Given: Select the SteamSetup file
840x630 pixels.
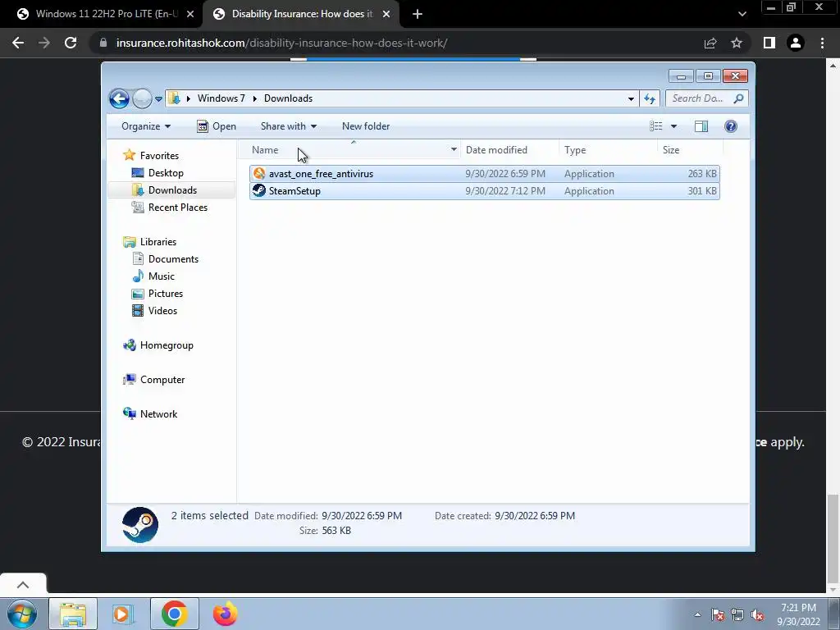Looking at the screenshot, I should 484,190.
